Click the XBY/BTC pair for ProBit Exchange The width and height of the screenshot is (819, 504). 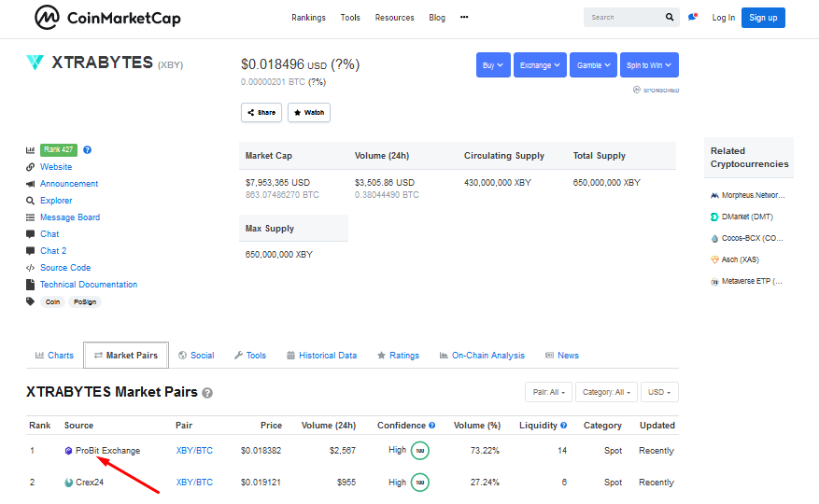click(x=194, y=450)
